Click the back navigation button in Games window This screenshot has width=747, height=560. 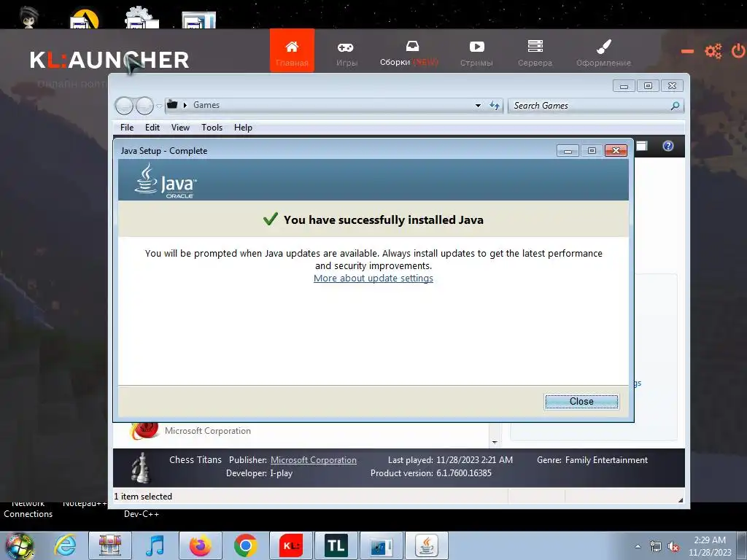[124, 106]
